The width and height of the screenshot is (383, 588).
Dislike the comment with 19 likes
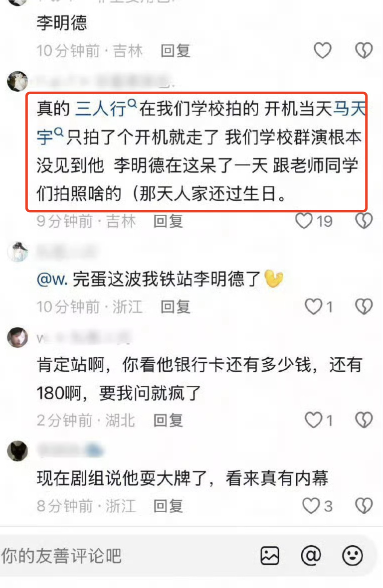pyautogui.click(x=364, y=220)
